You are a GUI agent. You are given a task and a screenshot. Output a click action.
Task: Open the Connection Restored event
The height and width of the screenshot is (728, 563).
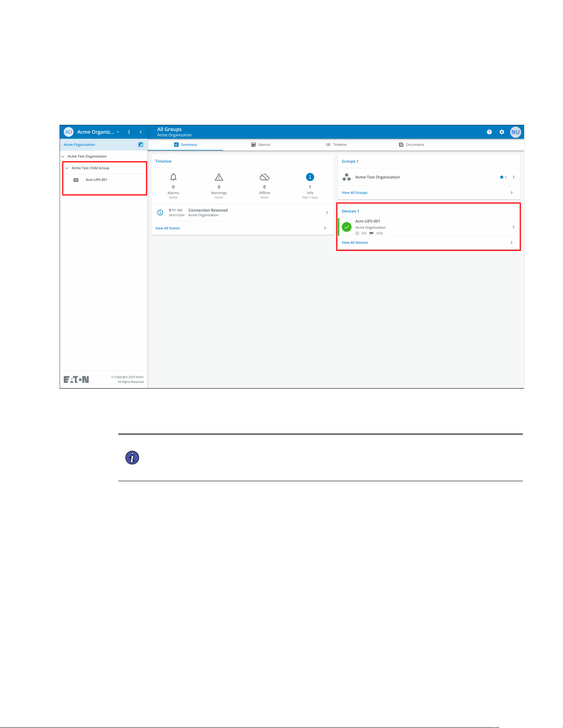(243, 212)
